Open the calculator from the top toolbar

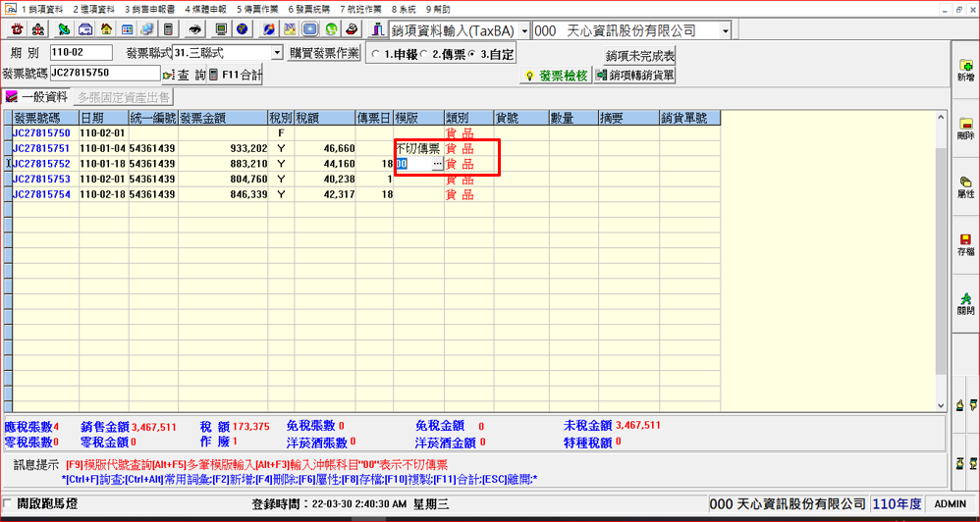(x=168, y=29)
